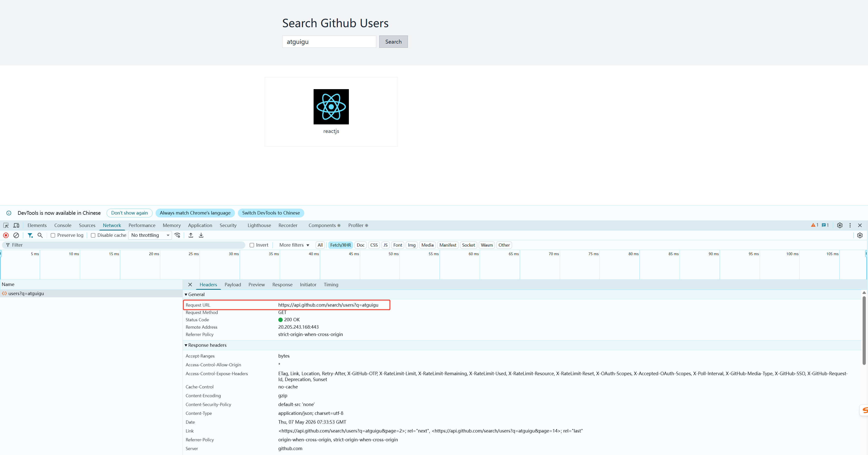Click the reactjs user link
The height and width of the screenshot is (455, 868).
(331, 131)
